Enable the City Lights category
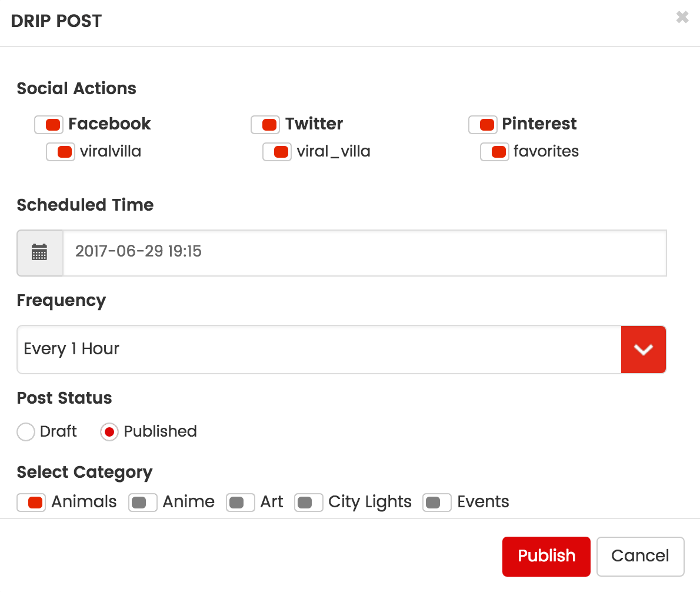This screenshot has width=700, height=592. coord(309,503)
